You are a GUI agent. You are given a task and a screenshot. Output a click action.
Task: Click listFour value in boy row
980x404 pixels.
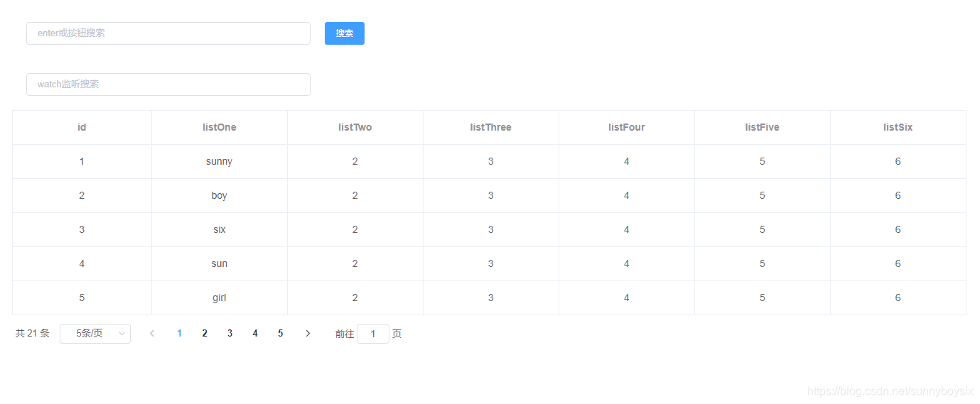point(627,196)
